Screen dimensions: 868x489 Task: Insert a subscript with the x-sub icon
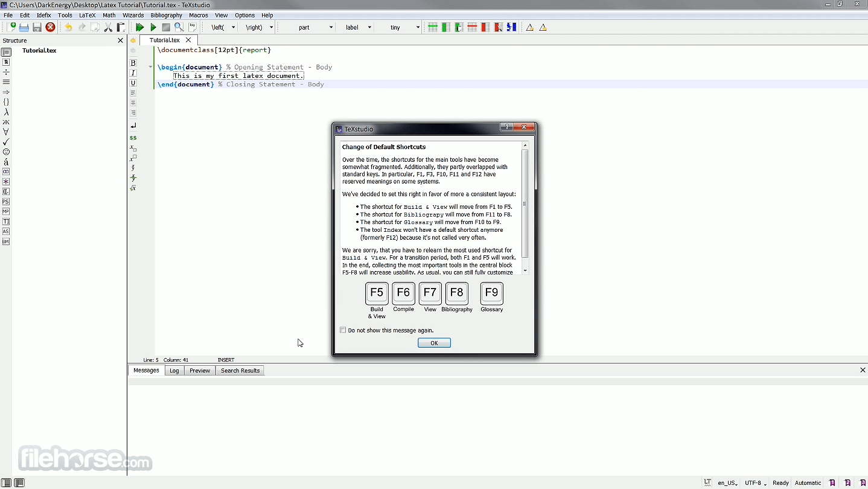click(133, 148)
